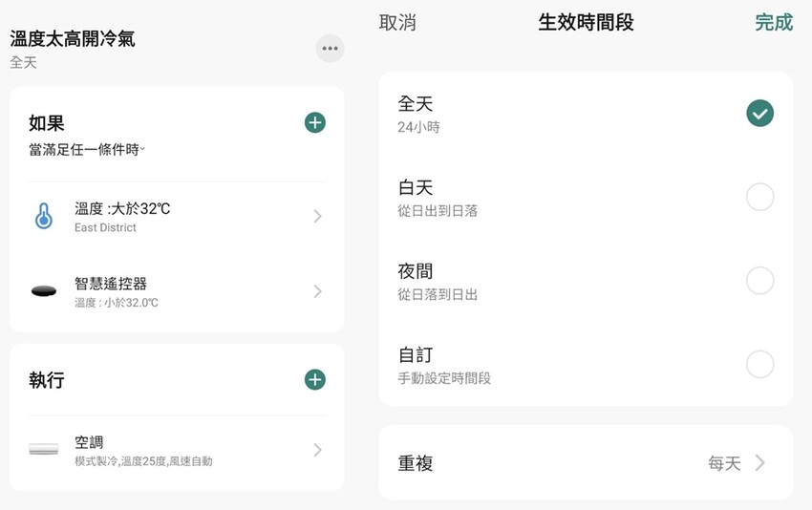Open 智慧遙控器 condition chevron

317,291
